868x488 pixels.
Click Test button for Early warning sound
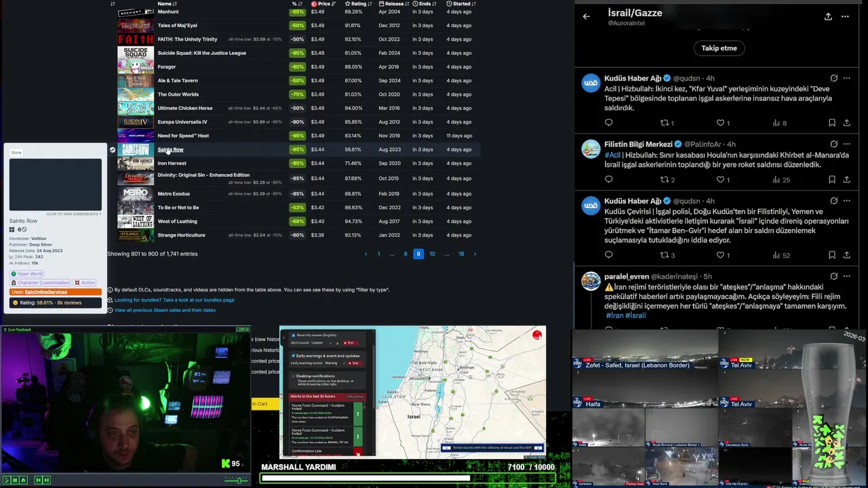point(355,363)
